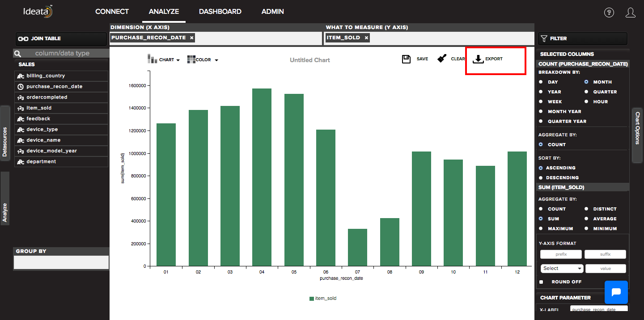Open the CONNECT section in the navigation
The height and width of the screenshot is (320, 644).
(112, 12)
